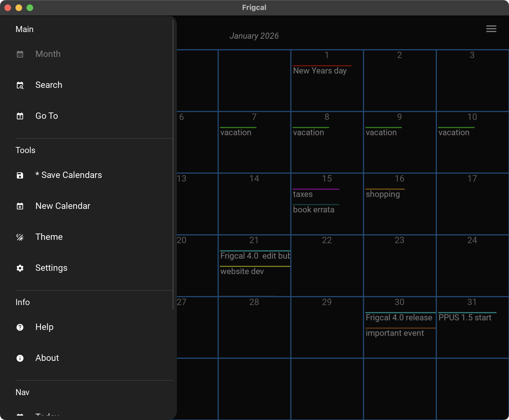
Task: Select the Month menu entry
Action: pyautogui.click(x=48, y=54)
